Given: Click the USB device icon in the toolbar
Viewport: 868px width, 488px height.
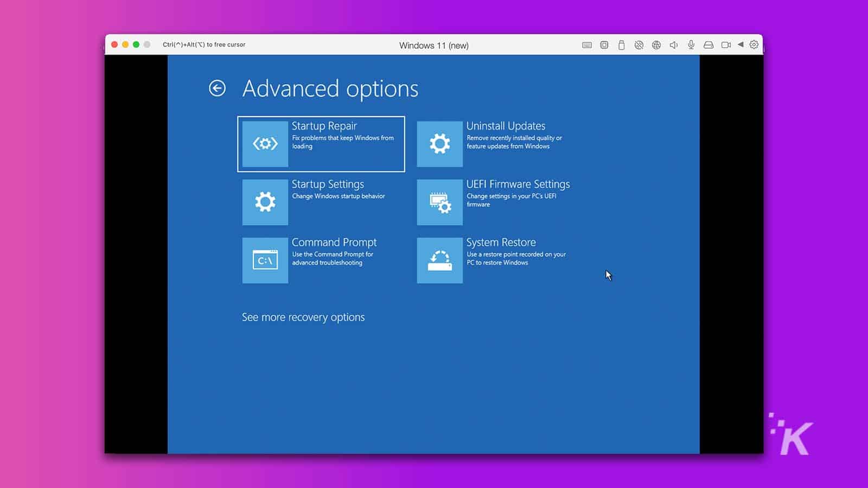Looking at the screenshot, I should (x=621, y=45).
